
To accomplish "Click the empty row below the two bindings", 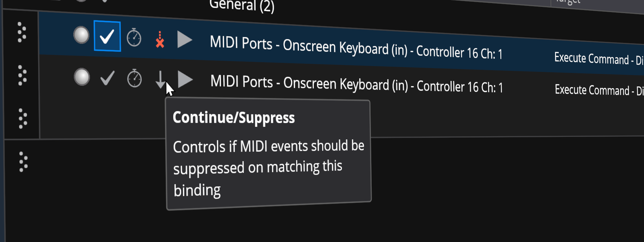I will [x=485, y=118].
